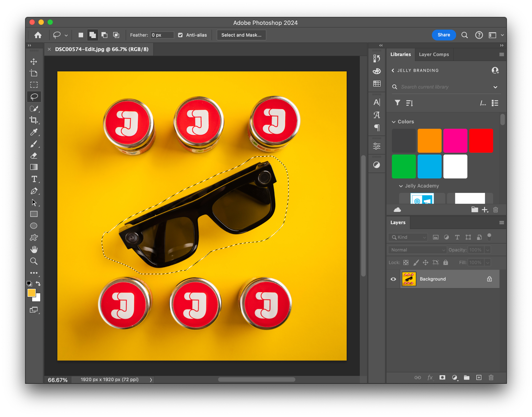Select the Horizontal Type tool
Viewport: 532px width, 417px height.
coord(34,179)
